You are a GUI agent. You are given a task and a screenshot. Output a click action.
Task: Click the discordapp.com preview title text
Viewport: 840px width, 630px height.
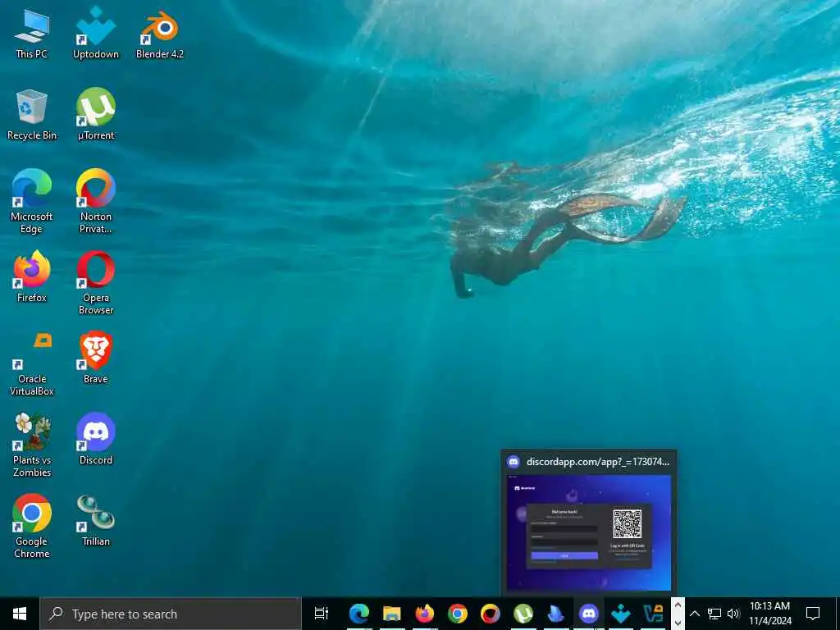[598, 462]
